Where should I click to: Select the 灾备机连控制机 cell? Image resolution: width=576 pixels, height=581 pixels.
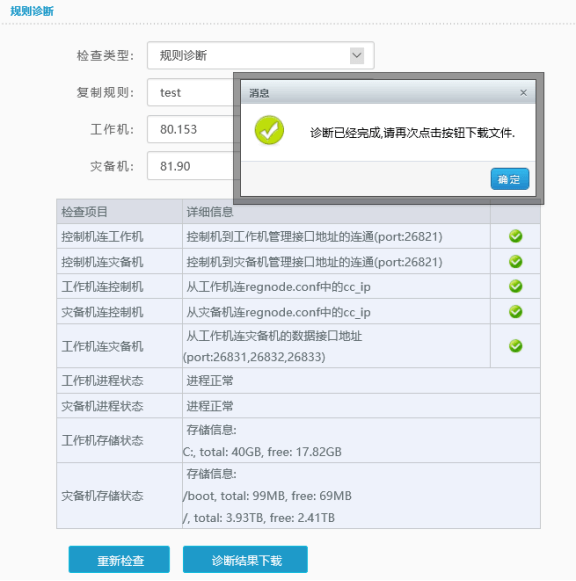[x=119, y=312]
